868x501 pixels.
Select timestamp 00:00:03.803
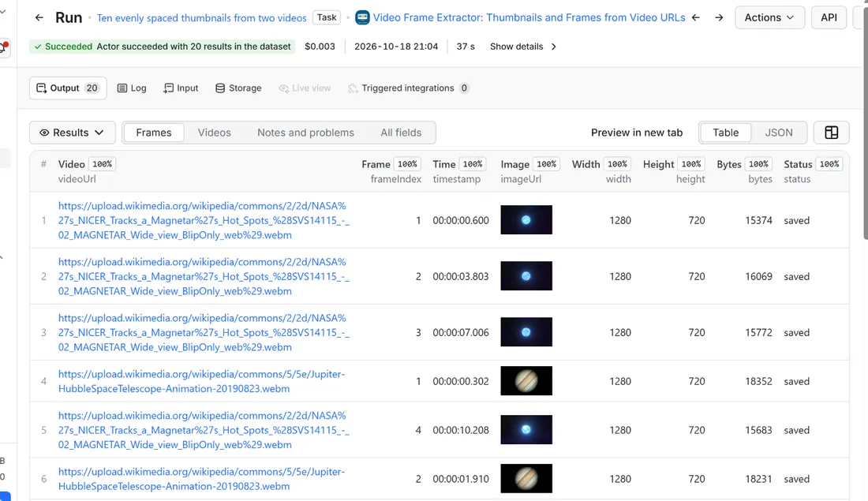[461, 276]
